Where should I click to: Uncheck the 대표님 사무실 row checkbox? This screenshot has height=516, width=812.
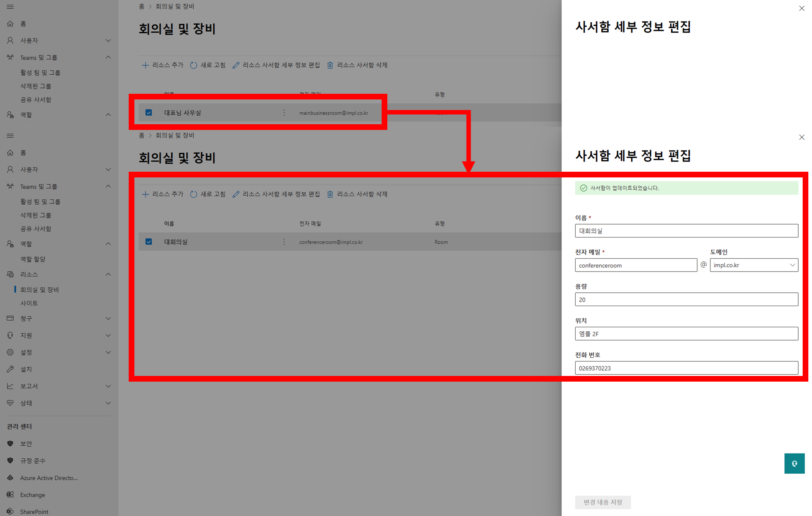(149, 112)
